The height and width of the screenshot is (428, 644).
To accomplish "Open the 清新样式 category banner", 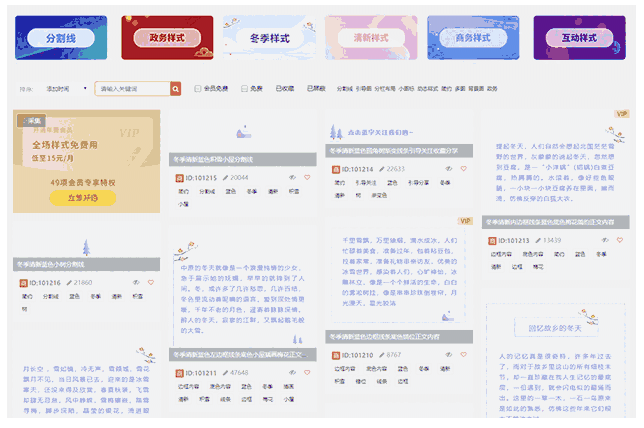I will pos(371,38).
